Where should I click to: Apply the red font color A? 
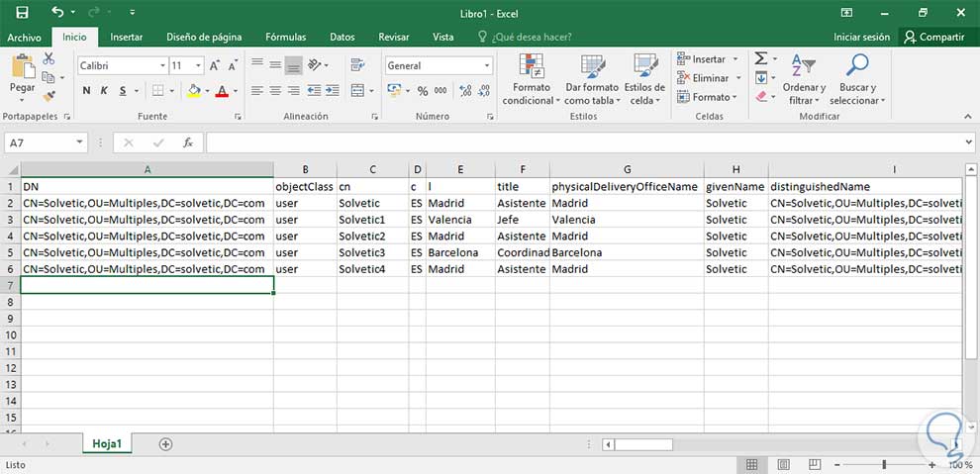tap(222, 91)
